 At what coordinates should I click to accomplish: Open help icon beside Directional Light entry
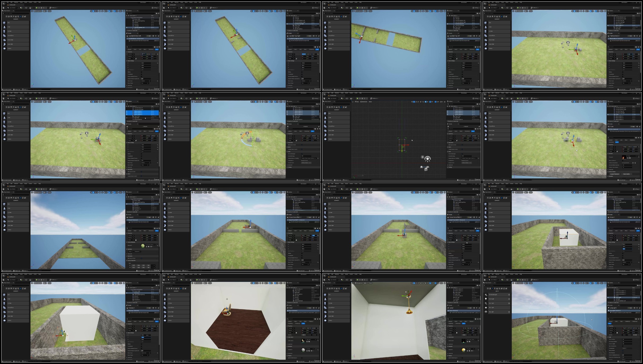(x=509, y=295)
